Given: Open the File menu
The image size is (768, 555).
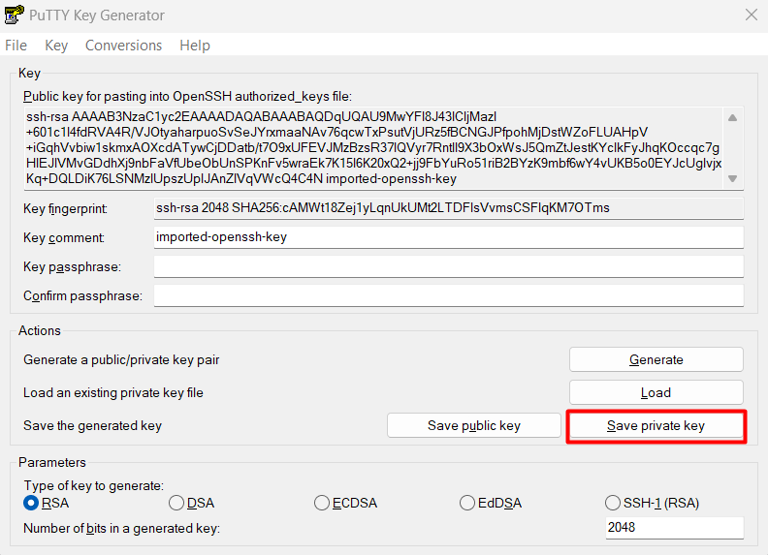Looking at the screenshot, I should 16,45.
